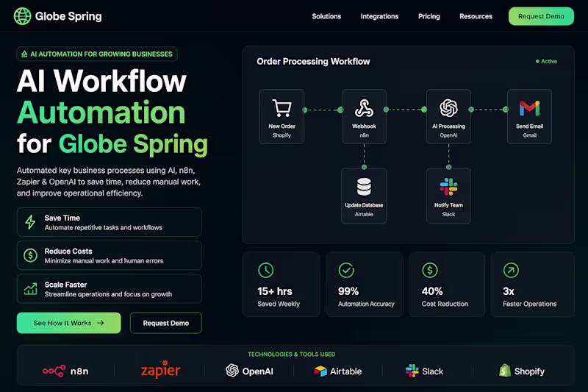Screen dimensions: 588x392
Task: Click the lightning bolt Save Time icon
Action: [30, 222]
